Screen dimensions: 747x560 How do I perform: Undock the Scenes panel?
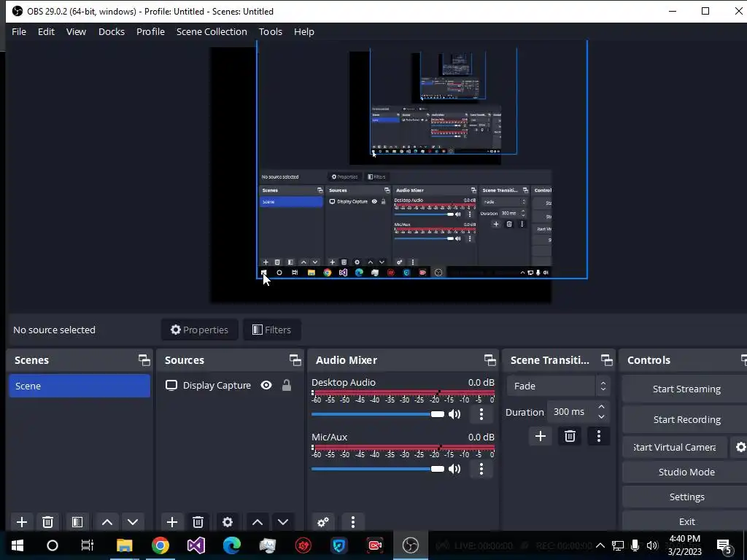click(144, 360)
